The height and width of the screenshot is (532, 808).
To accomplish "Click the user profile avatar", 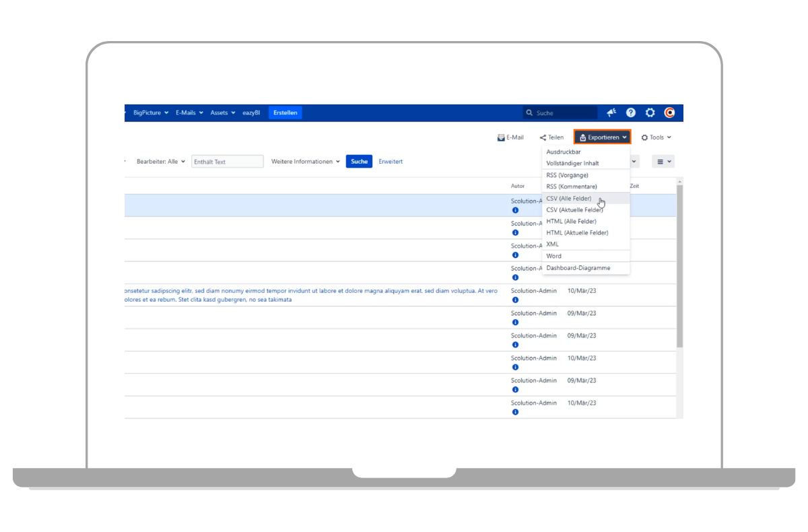I will (x=669, y=113).
